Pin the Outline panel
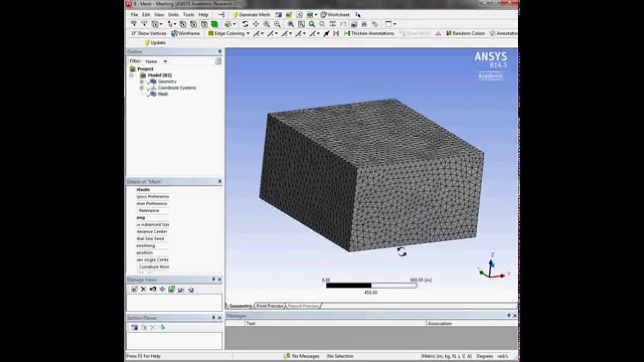The width and height of the screenshot is (644, 362). (220, 52)
